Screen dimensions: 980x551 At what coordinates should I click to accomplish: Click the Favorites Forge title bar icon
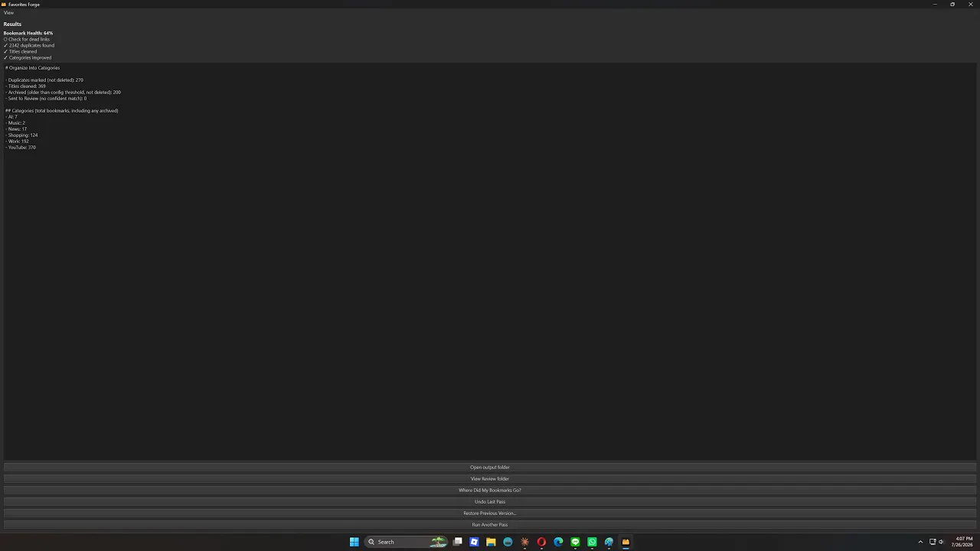point(4,5)
